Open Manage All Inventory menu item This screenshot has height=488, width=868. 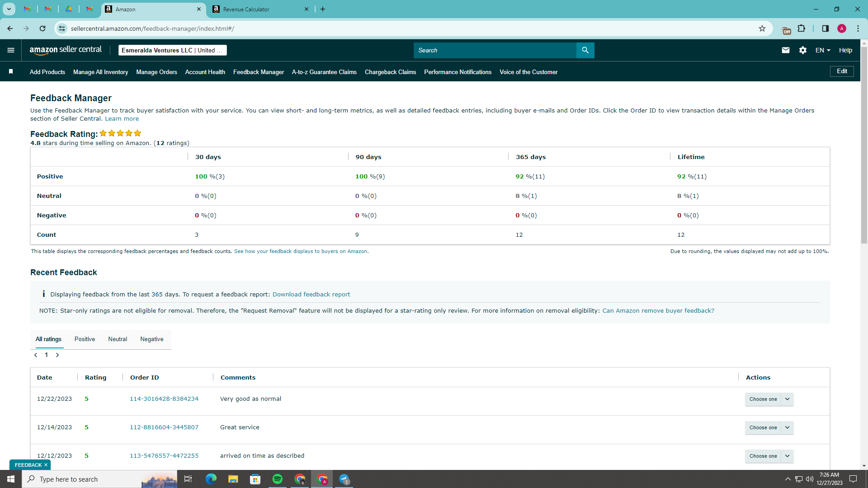[x=100, y=72]
